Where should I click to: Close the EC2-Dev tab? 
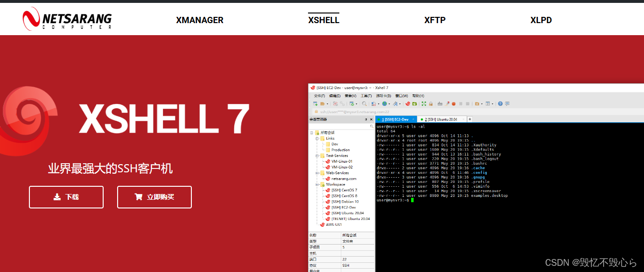click(x=413, y=119)
